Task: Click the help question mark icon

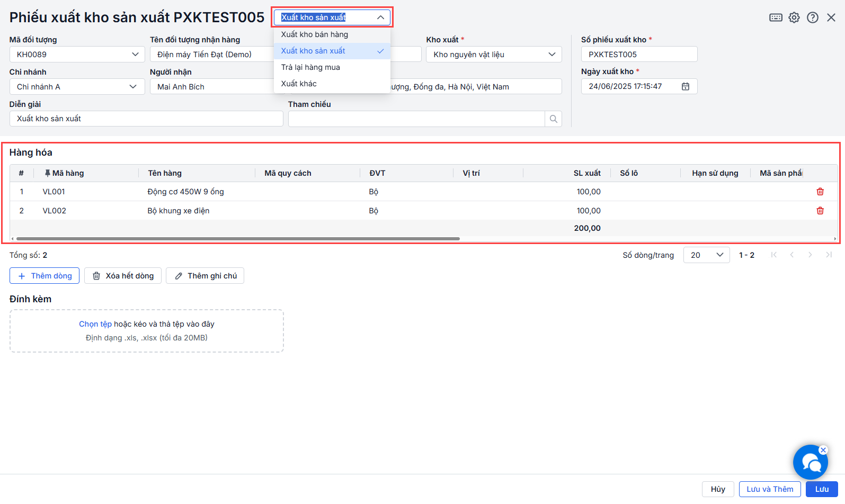Action: (x=812, y=17)
